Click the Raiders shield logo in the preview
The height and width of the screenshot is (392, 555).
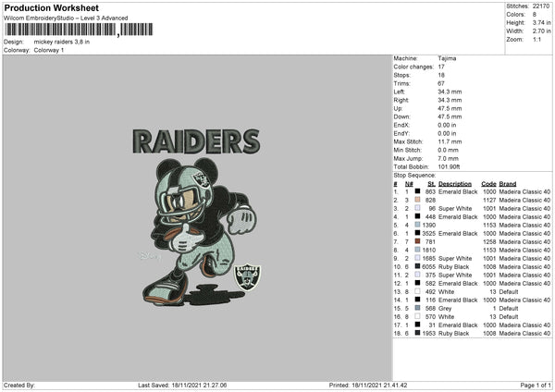coord(247,277)
